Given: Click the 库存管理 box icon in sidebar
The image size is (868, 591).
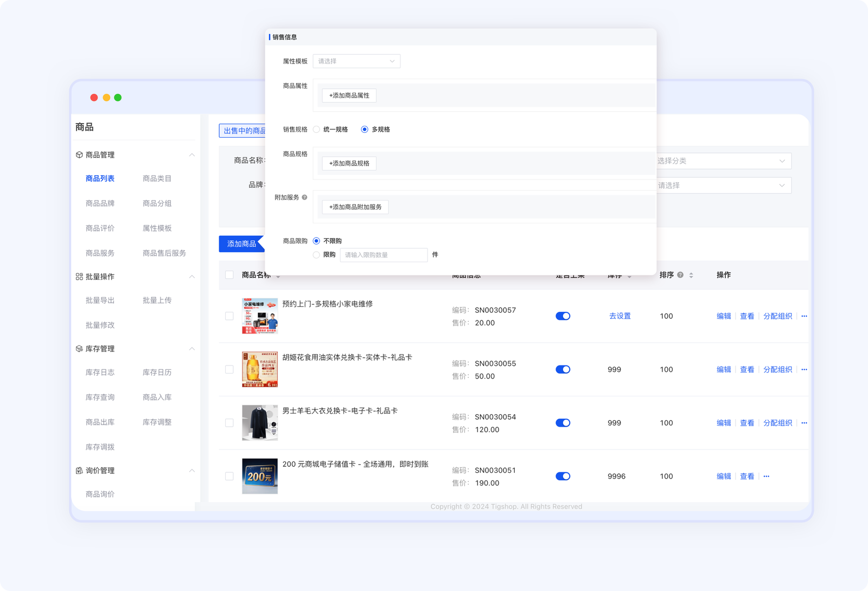Looking at the screenshot, I should [x=79, y=349].
